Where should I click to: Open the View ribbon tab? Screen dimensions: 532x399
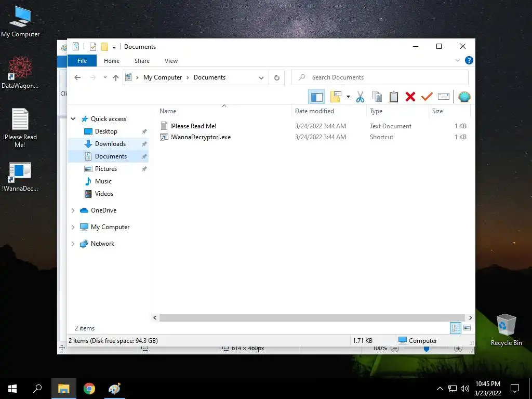click(171, 61)
